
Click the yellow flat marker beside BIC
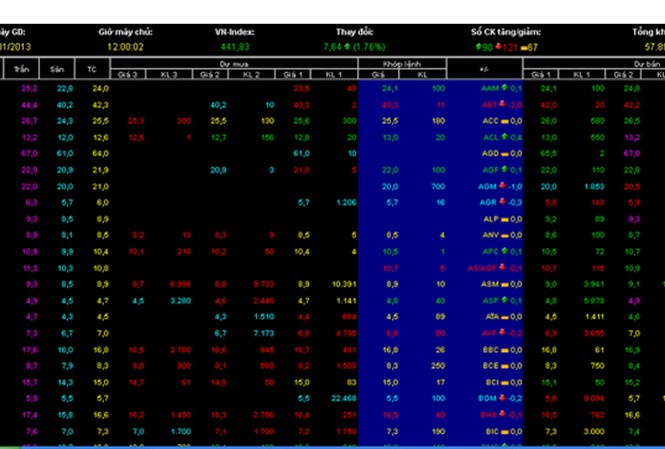pos(505,432)
